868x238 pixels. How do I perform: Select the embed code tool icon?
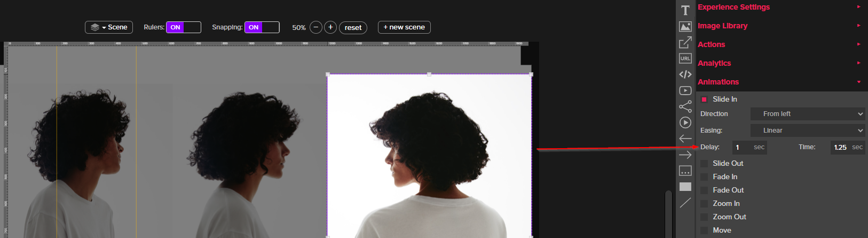point(685,74)
